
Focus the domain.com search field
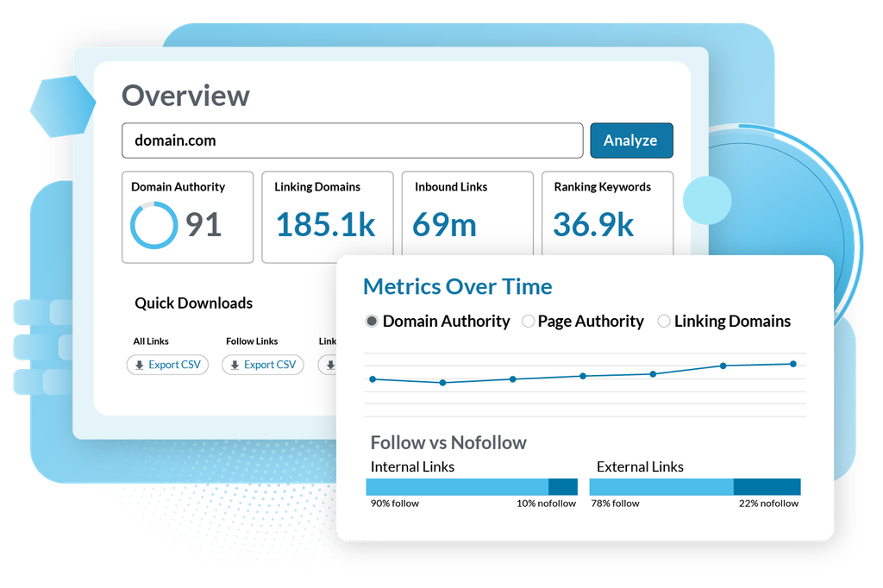coord(352,141)
